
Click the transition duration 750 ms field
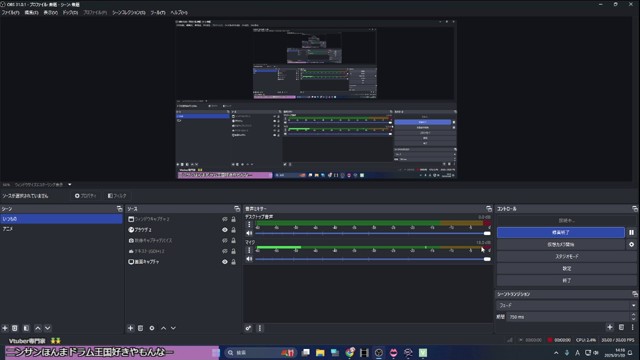[x=568, y=317]
